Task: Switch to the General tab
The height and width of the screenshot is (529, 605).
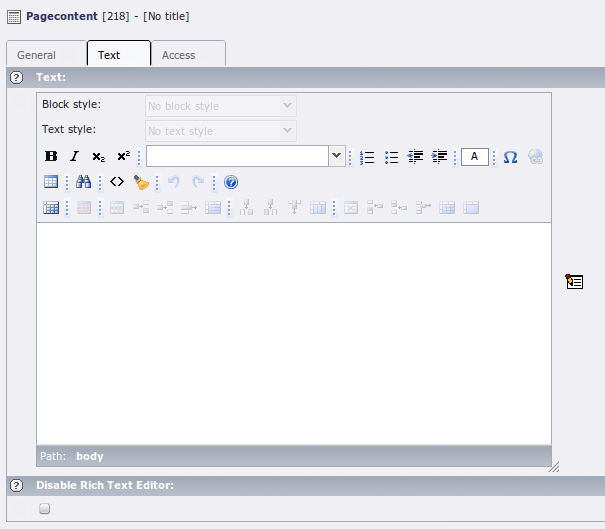Action: tap(37, 55)
